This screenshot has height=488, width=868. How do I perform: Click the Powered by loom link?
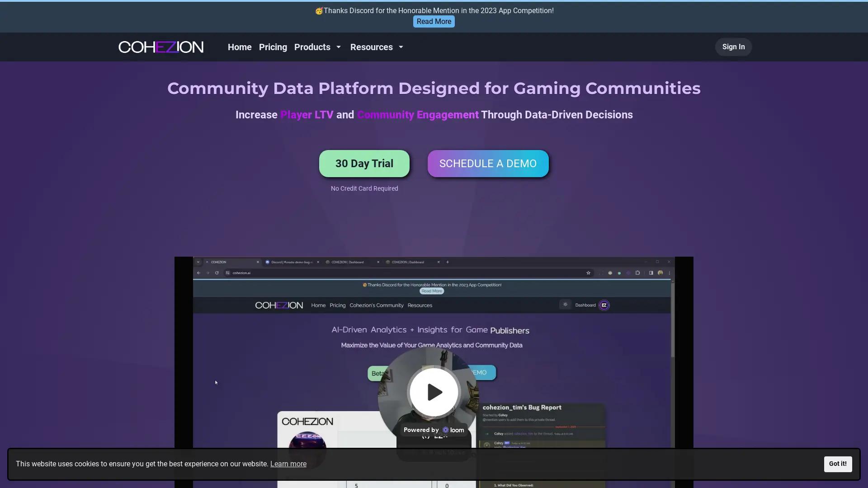coord(433,430)
